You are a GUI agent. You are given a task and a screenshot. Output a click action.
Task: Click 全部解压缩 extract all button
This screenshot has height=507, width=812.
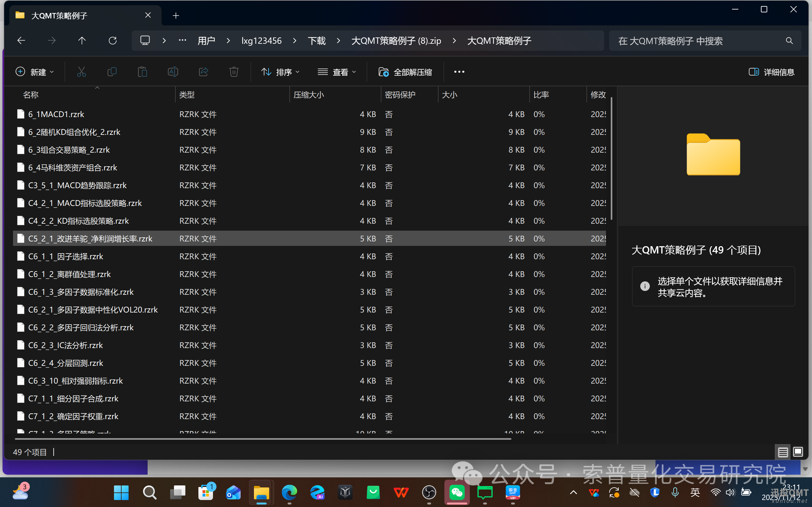405,72
